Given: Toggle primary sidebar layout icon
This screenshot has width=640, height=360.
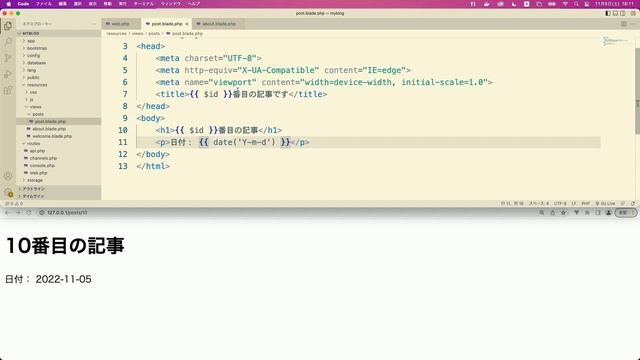Looking at the screenshot, I should 608,13.
